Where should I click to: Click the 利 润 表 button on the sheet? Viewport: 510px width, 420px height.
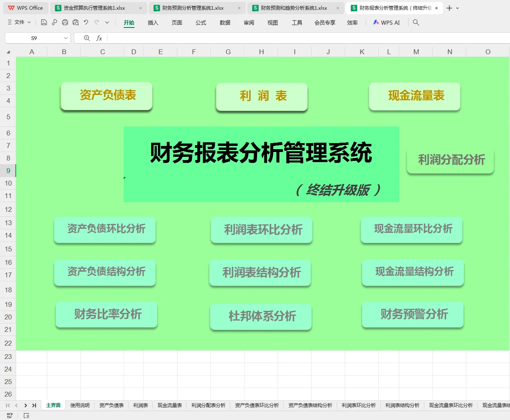(x=262, y=97)
